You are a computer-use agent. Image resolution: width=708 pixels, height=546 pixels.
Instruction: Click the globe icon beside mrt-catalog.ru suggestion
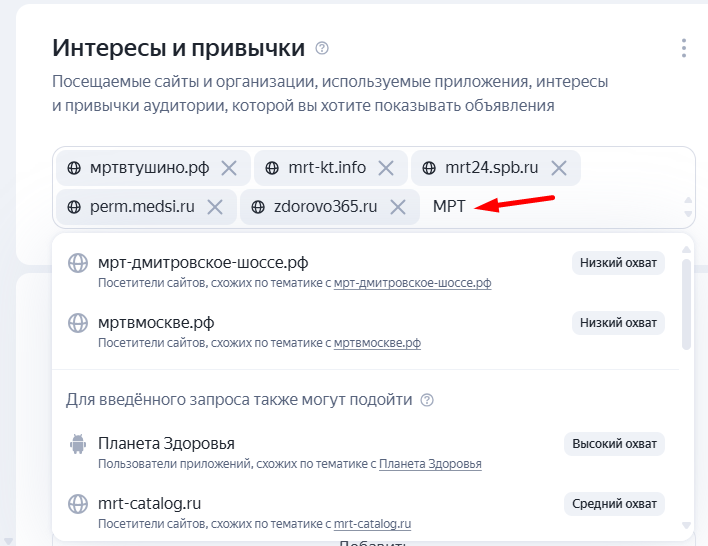pyautogui.click(x=78, y=503)
